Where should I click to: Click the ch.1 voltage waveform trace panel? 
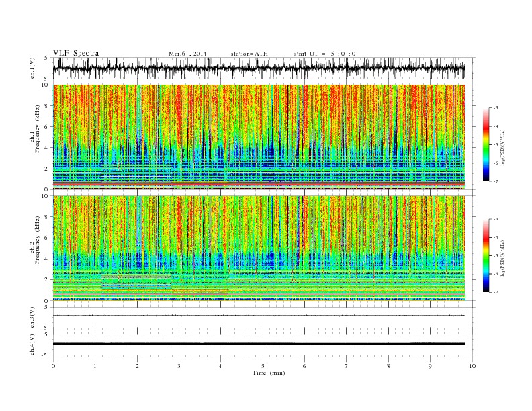tap(264, 68)
